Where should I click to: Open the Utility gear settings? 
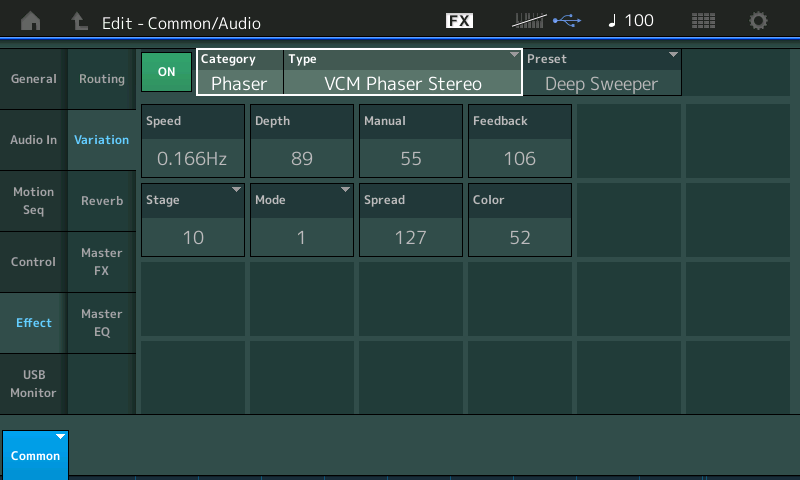(x=759, y=21)
